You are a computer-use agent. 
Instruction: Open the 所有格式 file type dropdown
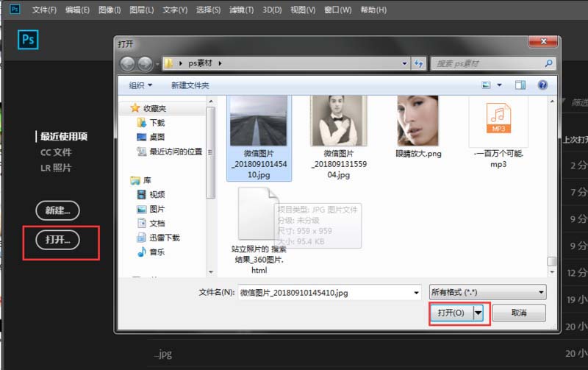[x=487, y=292]
